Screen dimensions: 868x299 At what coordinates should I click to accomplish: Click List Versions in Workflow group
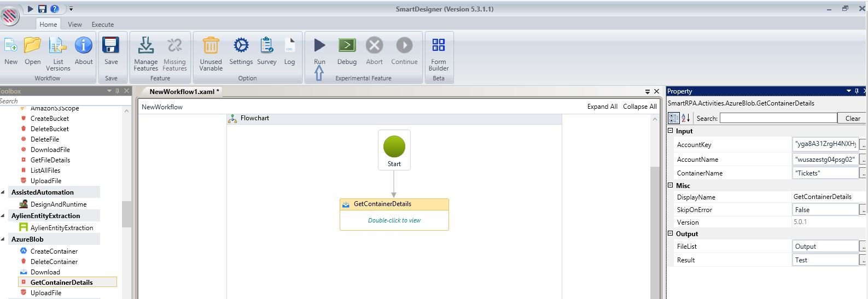[58, 46]
